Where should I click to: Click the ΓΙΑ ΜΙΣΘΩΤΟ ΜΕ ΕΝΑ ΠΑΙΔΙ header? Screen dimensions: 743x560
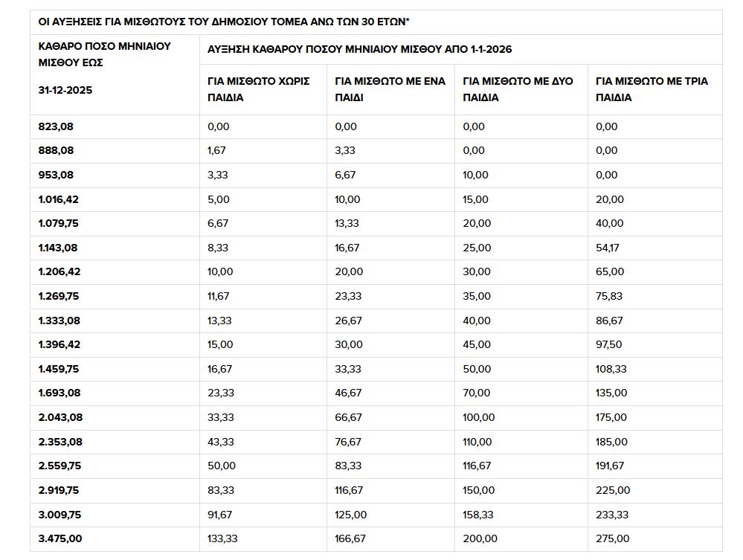tap(390, 89)
